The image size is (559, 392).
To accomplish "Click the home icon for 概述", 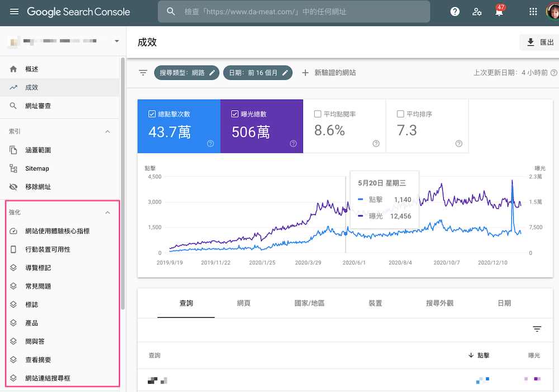I will point(13,69).
